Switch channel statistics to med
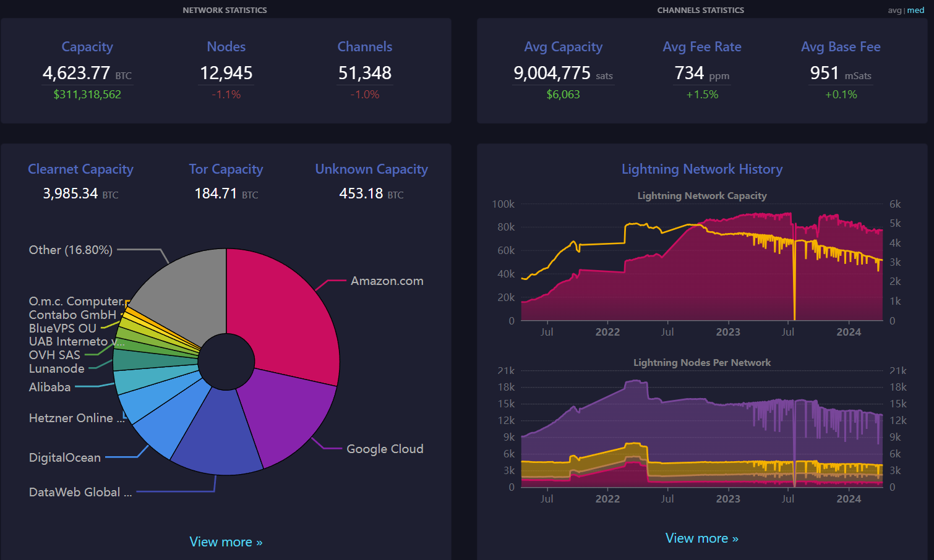This screenshot has width=934, height=560. (x=915, y=11)
